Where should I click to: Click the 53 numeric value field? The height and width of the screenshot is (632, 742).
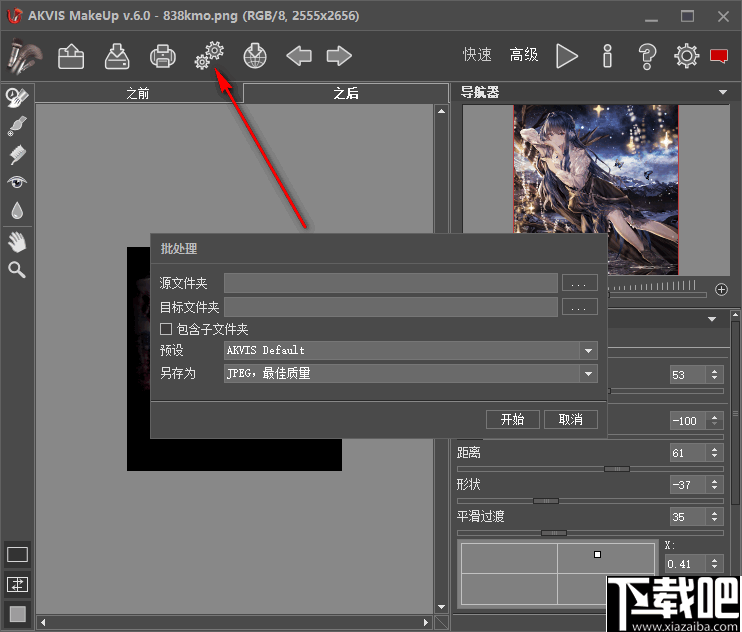tap(689, 375)
